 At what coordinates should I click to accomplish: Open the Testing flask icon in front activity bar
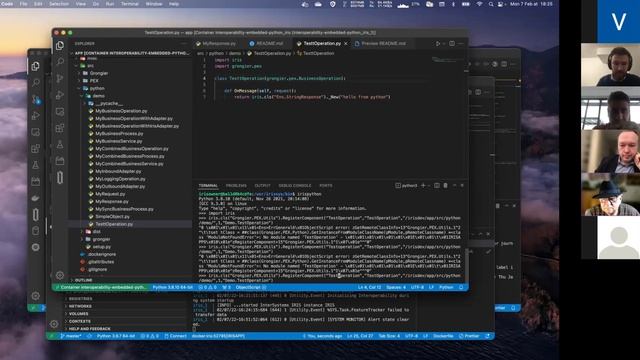60,144
